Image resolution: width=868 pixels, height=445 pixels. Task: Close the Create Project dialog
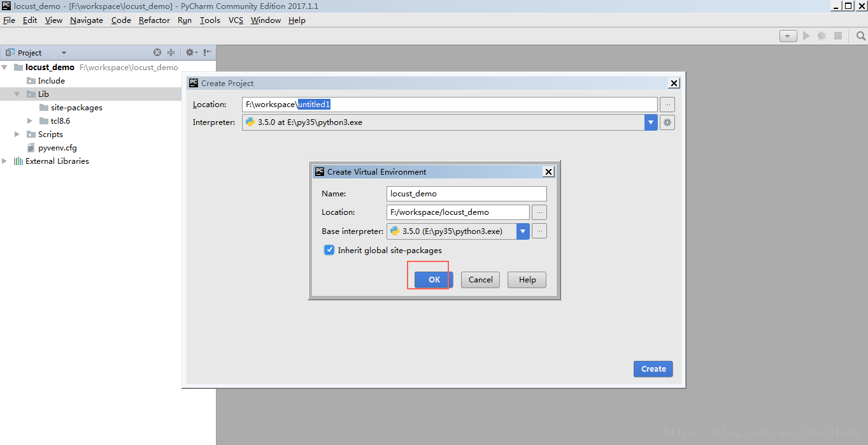click(x=674, y=84)
